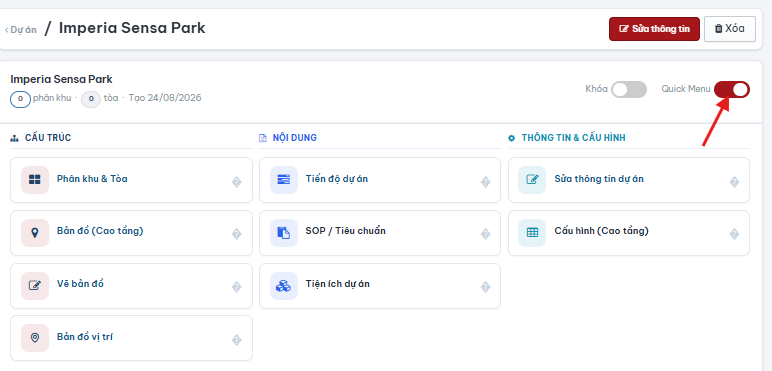772x371 pixels.
Task: Open the Phân khu & Tòa card
Action: pyautogui.click(x=131, y=180)
